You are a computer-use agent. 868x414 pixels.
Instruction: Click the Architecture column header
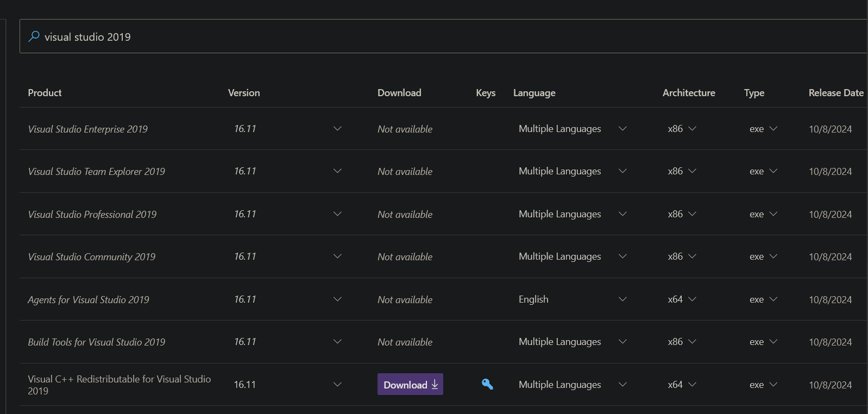pos(689,93)
